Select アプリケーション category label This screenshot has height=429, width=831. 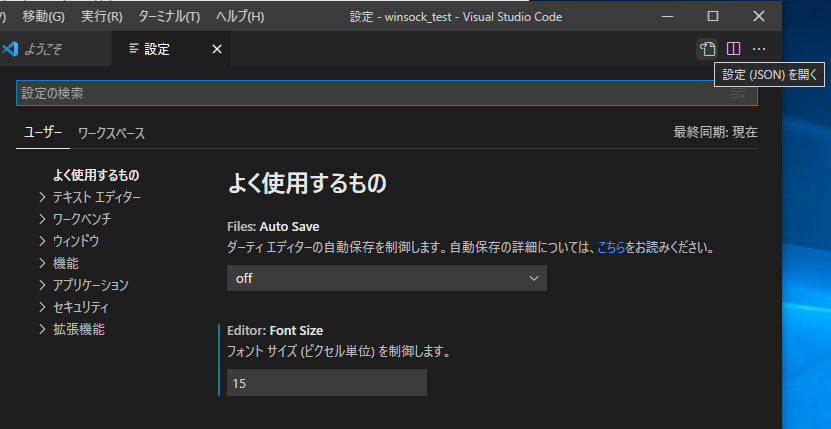(91, 285)
